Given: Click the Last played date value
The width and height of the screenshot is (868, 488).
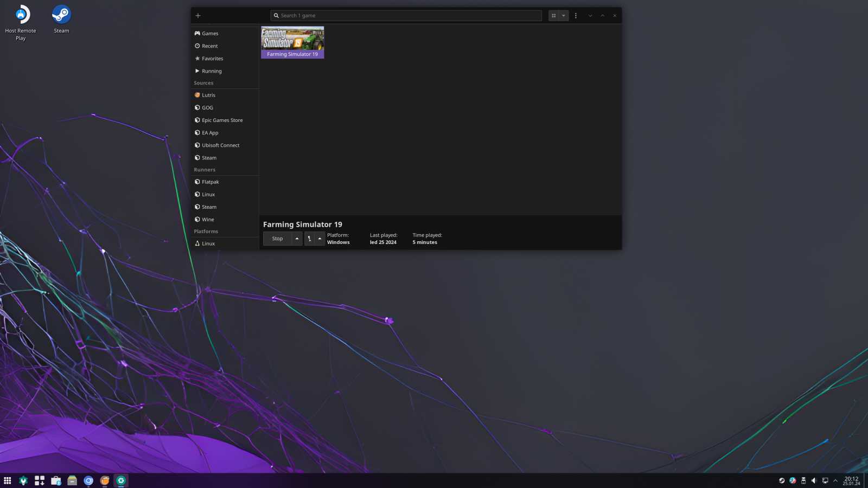Looking at the screenshot, I should click(383, 242).
